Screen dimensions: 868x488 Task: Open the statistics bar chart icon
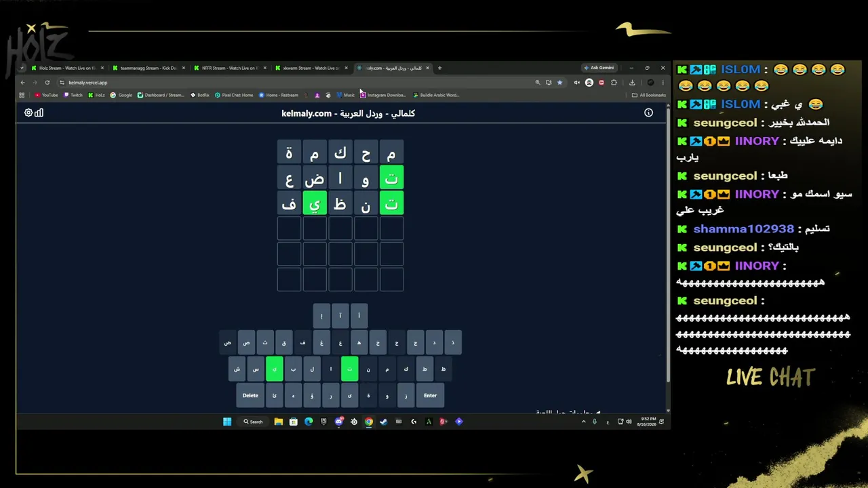click(x=39, y=113)
